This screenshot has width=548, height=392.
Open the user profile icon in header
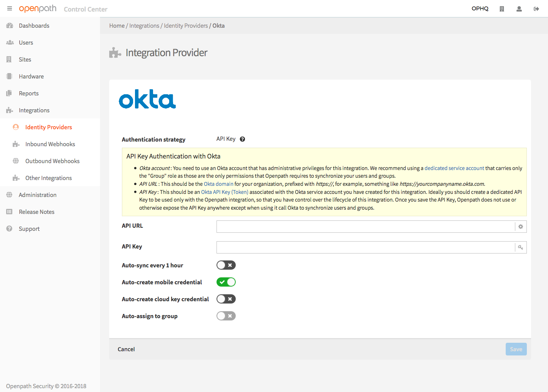coord(519,9)
